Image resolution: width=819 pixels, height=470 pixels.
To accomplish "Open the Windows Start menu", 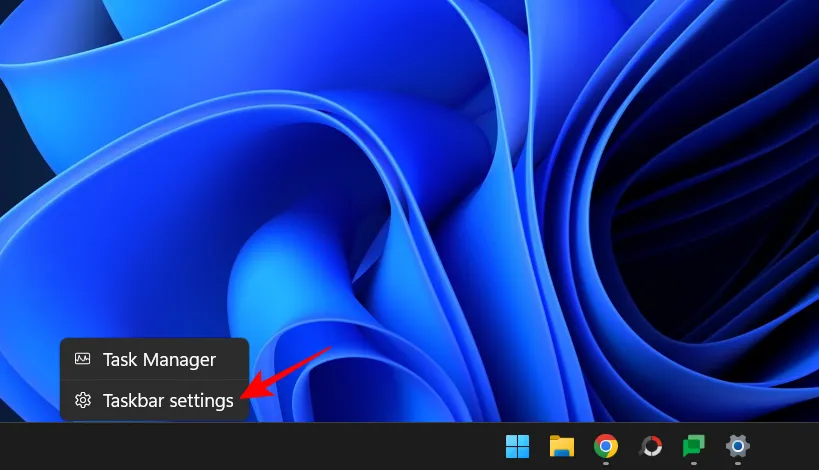I will (x=518, y=446).
